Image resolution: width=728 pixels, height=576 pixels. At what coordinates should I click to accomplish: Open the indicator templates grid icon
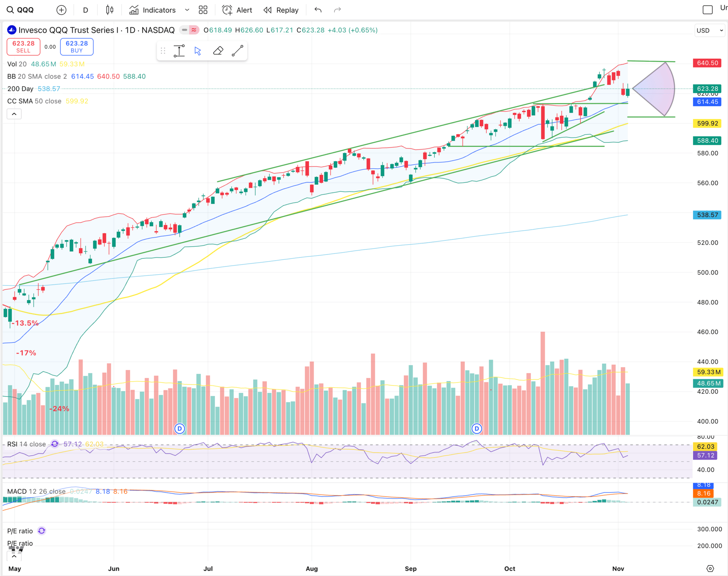tap(203, 10)
